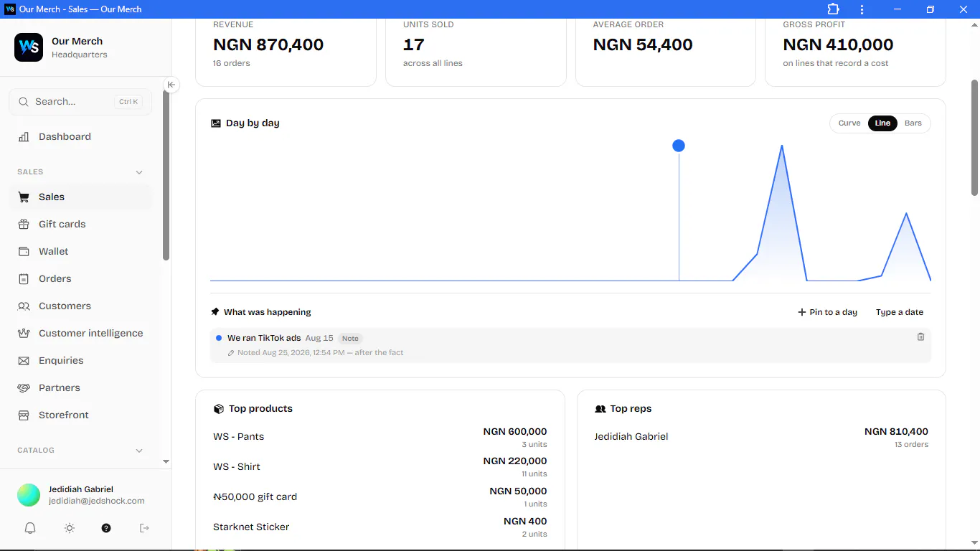Click the Our Merch WS logo

(x=29, y=47)
